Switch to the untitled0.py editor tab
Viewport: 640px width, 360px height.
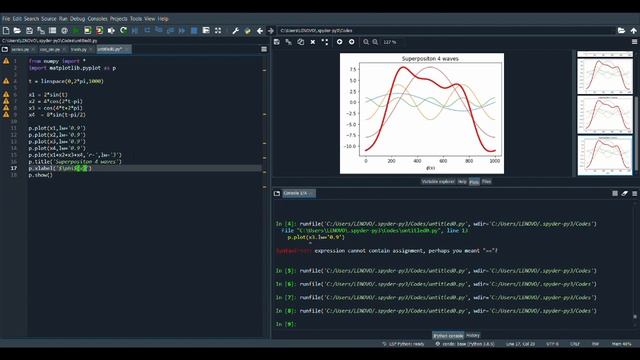[x=113, y=49]
